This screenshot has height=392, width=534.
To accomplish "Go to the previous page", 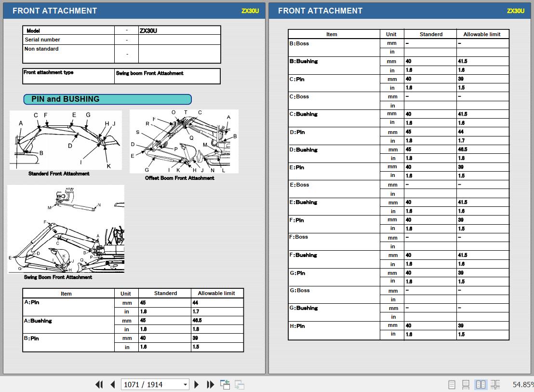I will pos(113,384).
